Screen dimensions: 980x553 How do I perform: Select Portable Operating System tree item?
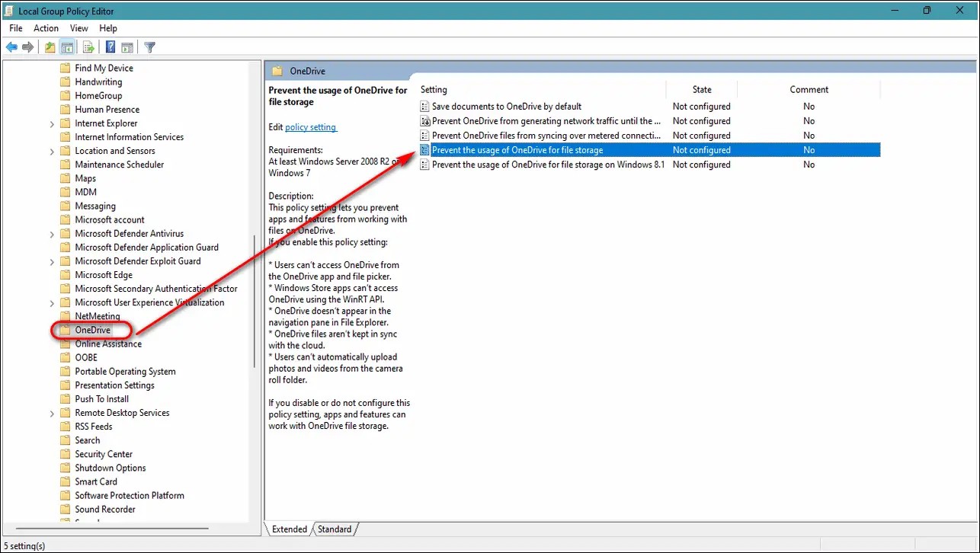click(x=125, y=372)
